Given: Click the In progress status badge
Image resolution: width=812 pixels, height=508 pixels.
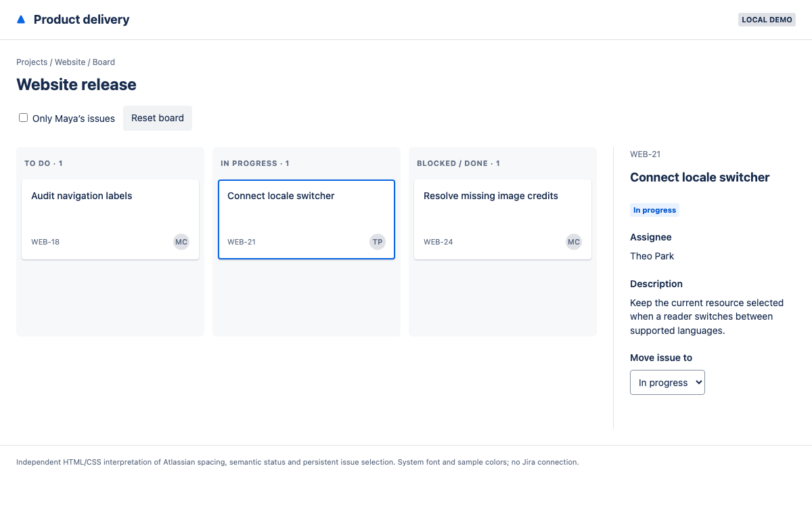Looking at the screenshot, I should coord(654,210).
